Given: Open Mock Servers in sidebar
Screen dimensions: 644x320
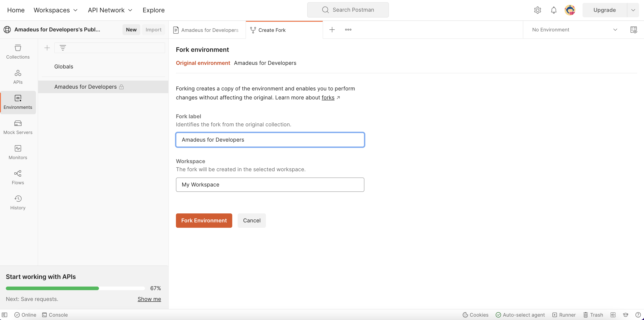Looking at the screenshot, I should 18,127.
